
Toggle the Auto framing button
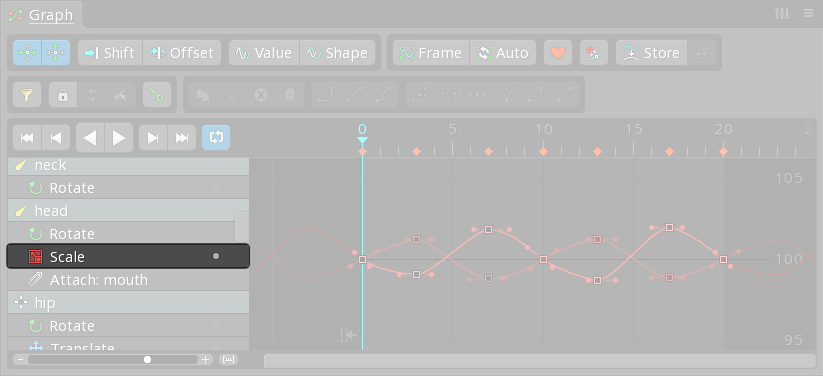tap(503, 53)
